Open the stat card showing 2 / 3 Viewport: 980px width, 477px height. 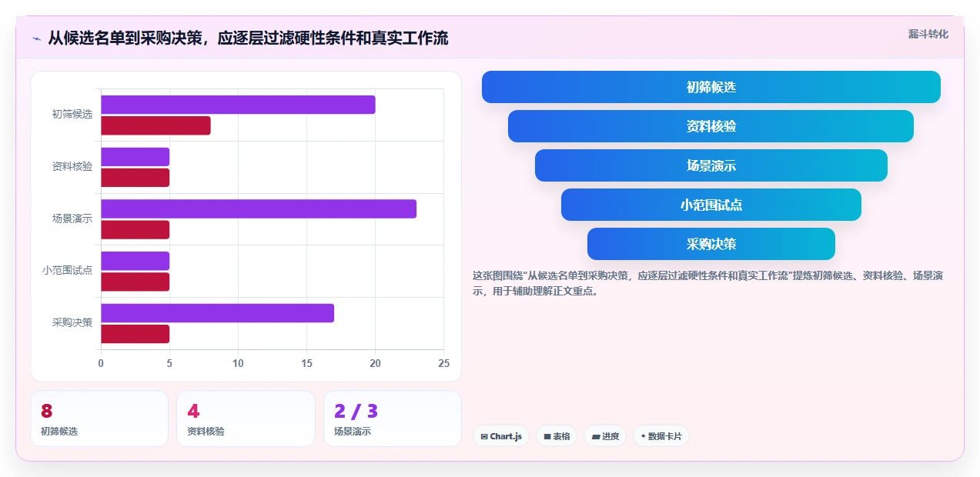(x=393, y=419)
